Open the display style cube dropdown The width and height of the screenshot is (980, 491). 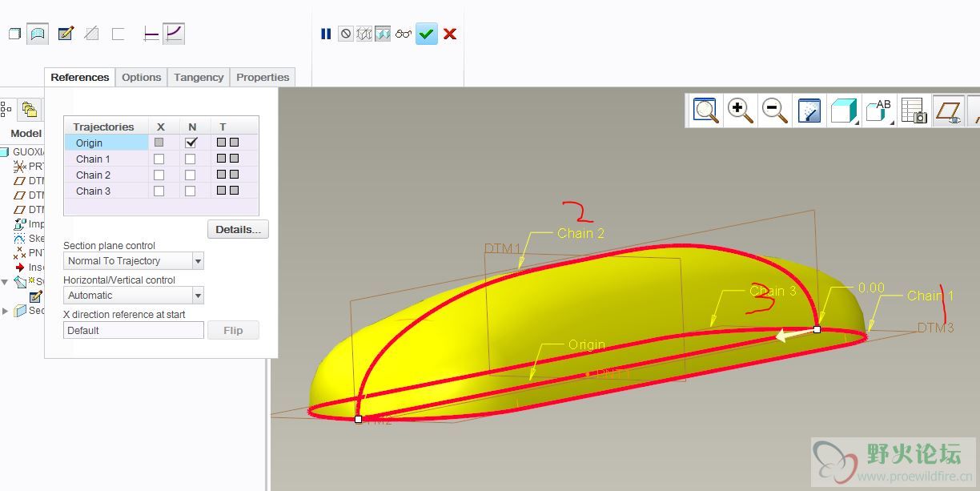point(844,111)
